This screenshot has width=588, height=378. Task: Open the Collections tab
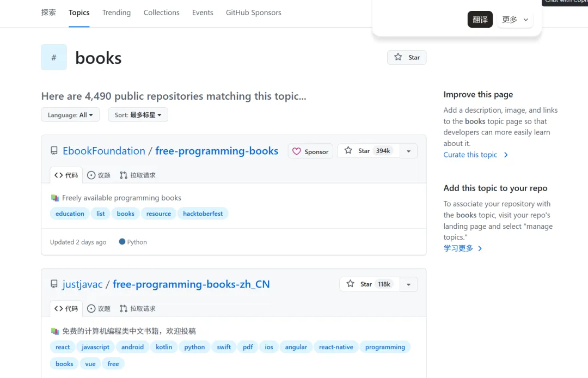pyautogui.click(x=162, y=13)
